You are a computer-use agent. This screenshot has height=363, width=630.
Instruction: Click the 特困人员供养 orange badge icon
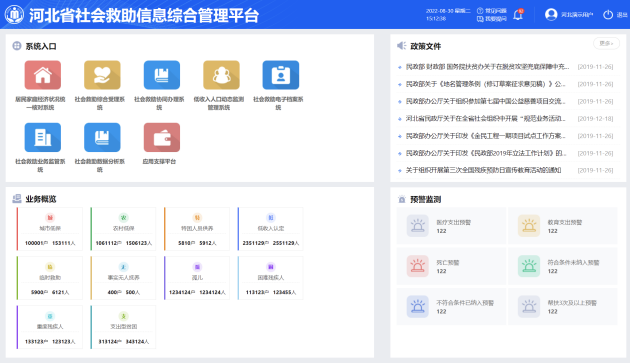(197, 217)
